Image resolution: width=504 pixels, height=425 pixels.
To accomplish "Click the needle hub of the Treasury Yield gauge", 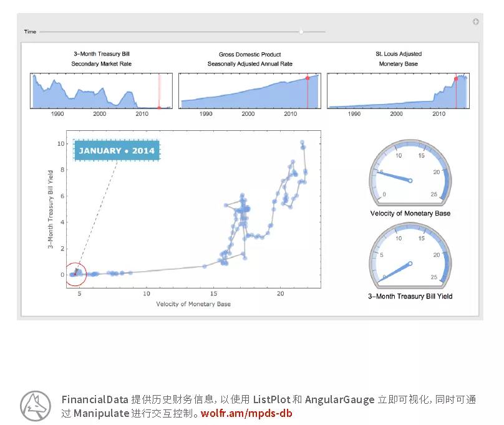I will pos(410,264).
